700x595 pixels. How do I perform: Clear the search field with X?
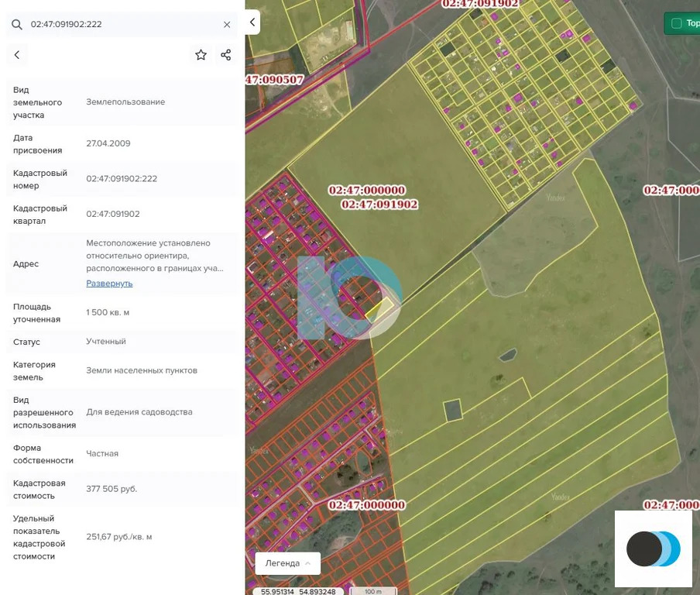(227, 25)
